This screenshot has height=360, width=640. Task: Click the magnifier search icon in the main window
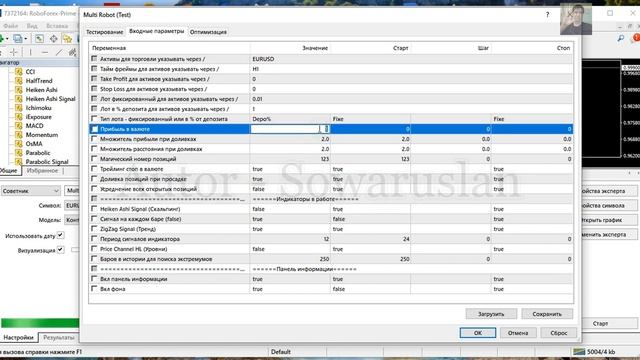[x=621, y=38]
